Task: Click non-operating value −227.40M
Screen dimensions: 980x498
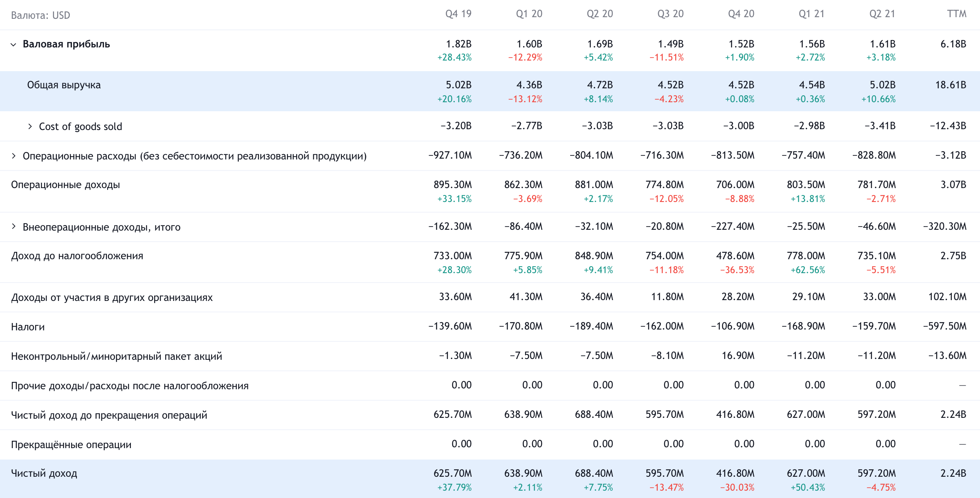Action: [x=733, y=227]
